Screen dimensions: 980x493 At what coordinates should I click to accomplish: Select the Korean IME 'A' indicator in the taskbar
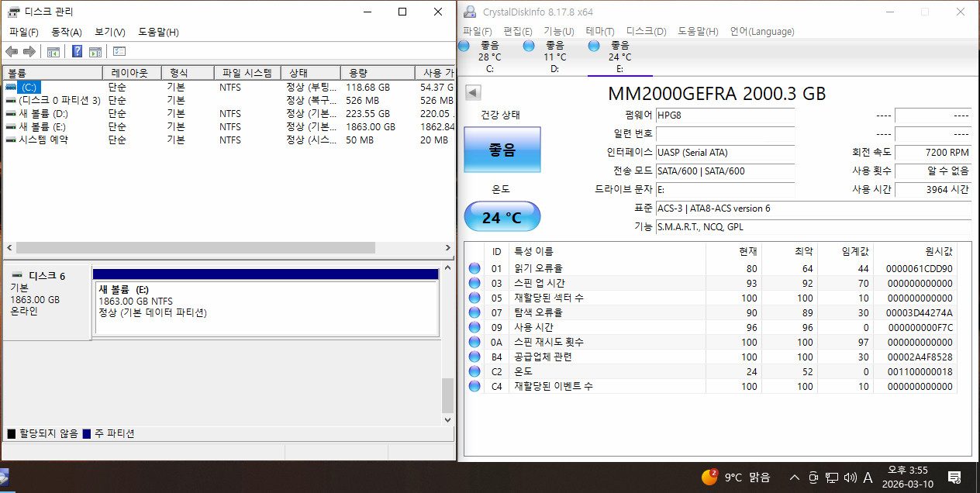[x=868, y=477]
